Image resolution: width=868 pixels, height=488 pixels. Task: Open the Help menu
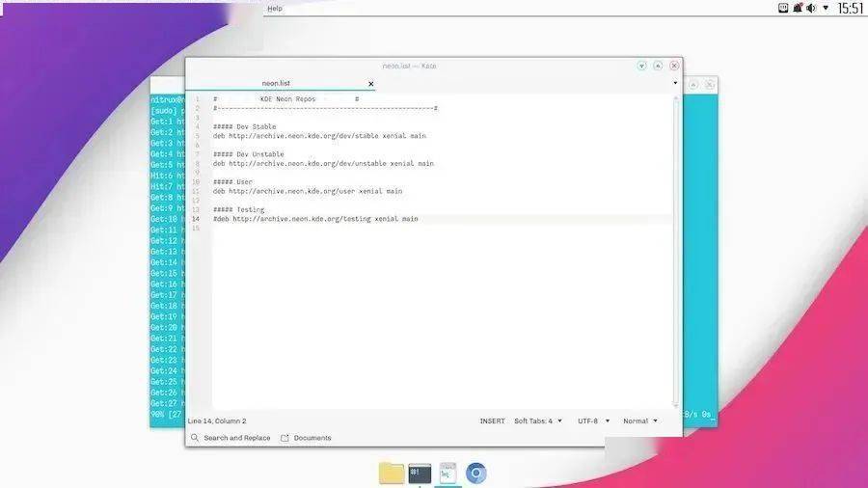[x=275, y=9]
